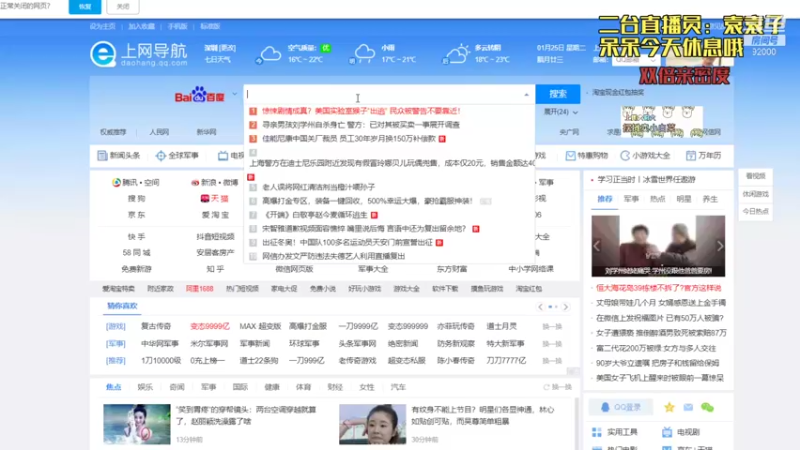Open the search engine selector arrow beside Baidu
Viewport: 800px width, 450px height.
coord(235,94)
